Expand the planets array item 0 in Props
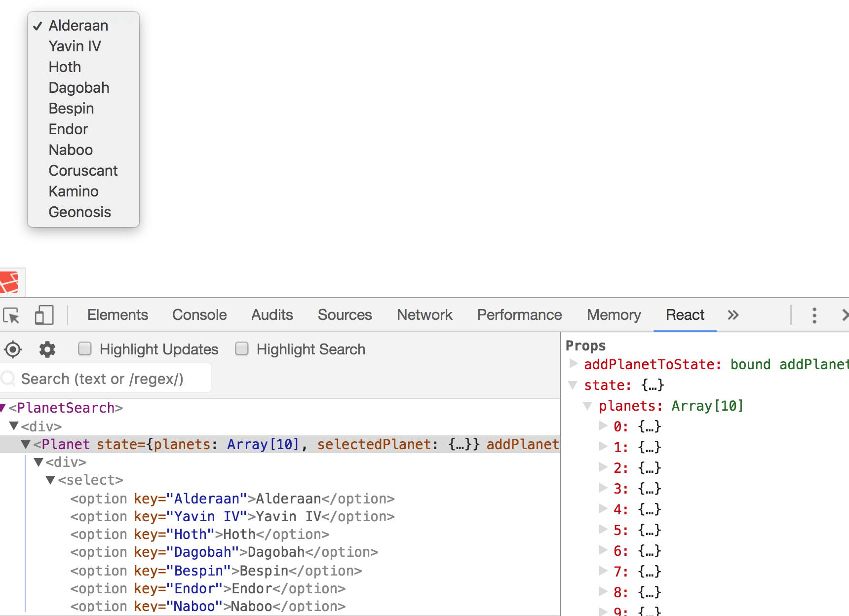The width and height of the screenshot is (849, 616). tap(603, 426)
